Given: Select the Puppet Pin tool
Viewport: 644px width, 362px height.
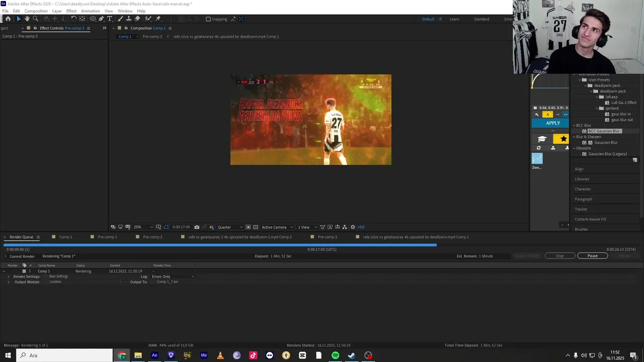Looking at the screenshot, I should click(158, 19).
